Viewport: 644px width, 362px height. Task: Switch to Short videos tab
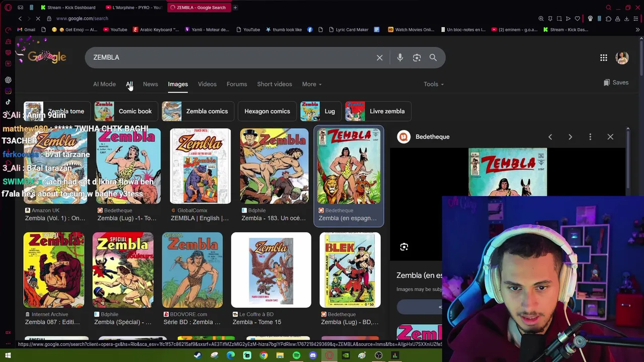click(x=274, y=84)
